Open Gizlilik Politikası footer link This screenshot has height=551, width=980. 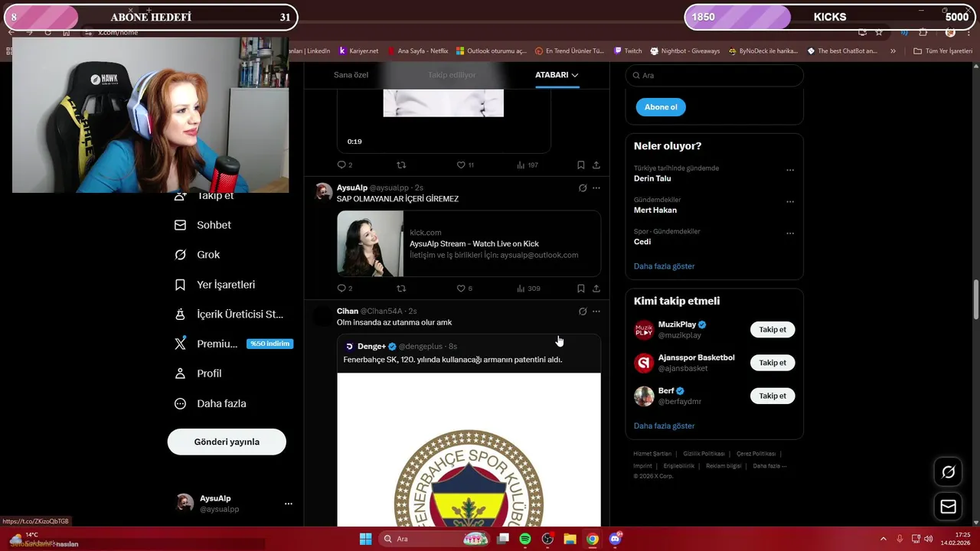pos(704,454)
